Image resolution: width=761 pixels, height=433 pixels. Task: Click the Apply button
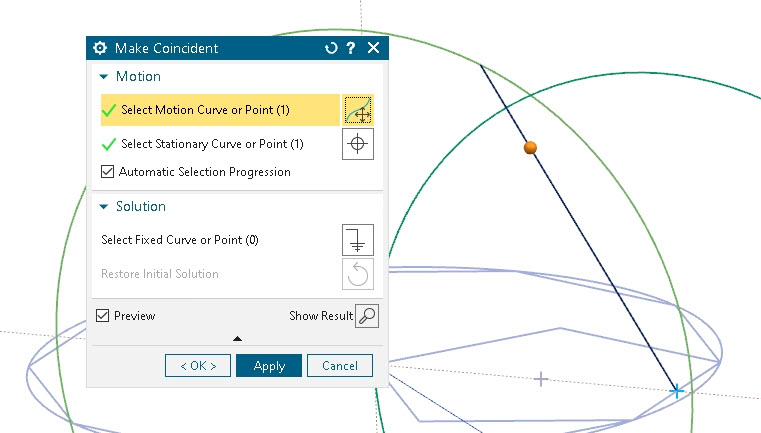click(269, 366)
